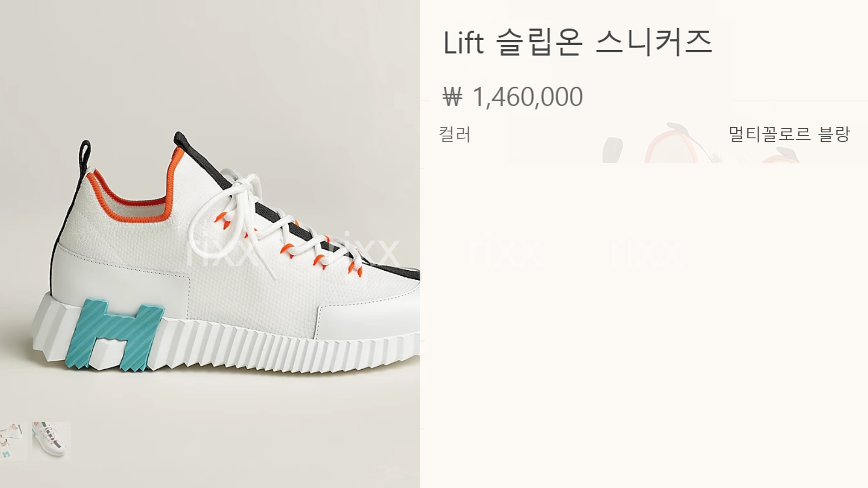The image size is (868, 488).
Task: Click the ₩ 1,460,000 price text
Action: point(513,97)
